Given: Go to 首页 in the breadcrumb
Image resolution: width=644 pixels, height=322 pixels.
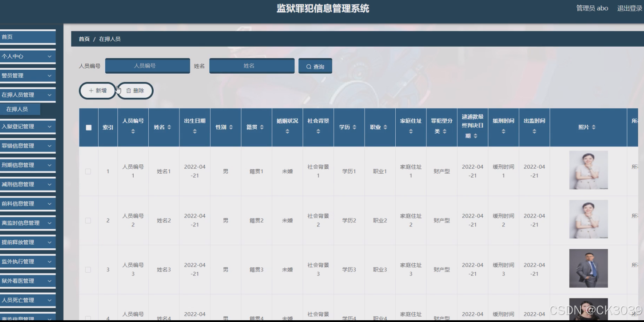Looking at the screenshot, I should pos(84,39).
